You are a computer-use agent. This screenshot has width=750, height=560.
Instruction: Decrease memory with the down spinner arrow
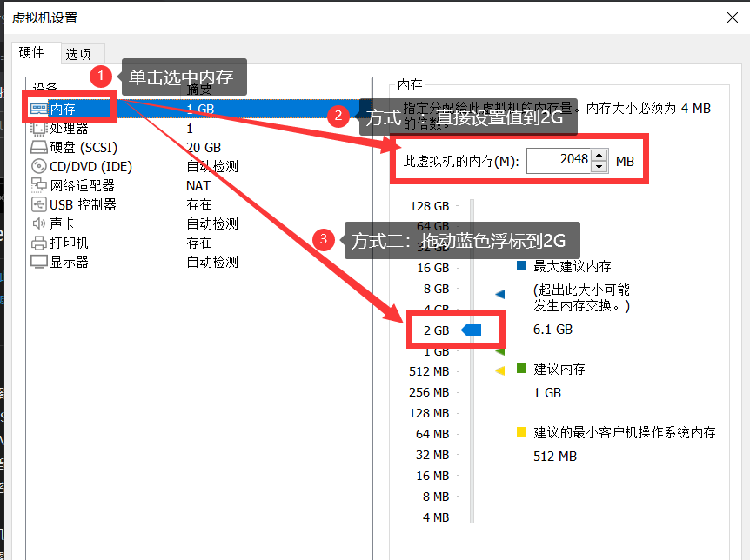pyautogui.click(x=599, y=167)
